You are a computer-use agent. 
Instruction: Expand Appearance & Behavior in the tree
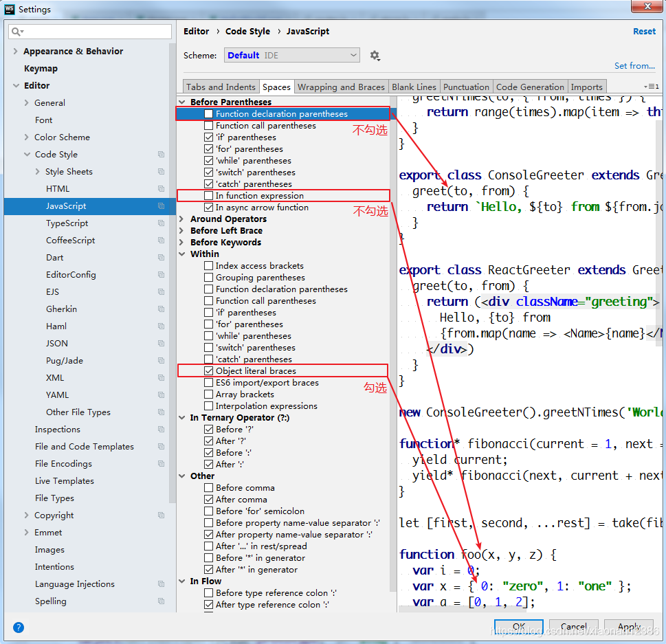pyautogui.click(x=15, y=52)
